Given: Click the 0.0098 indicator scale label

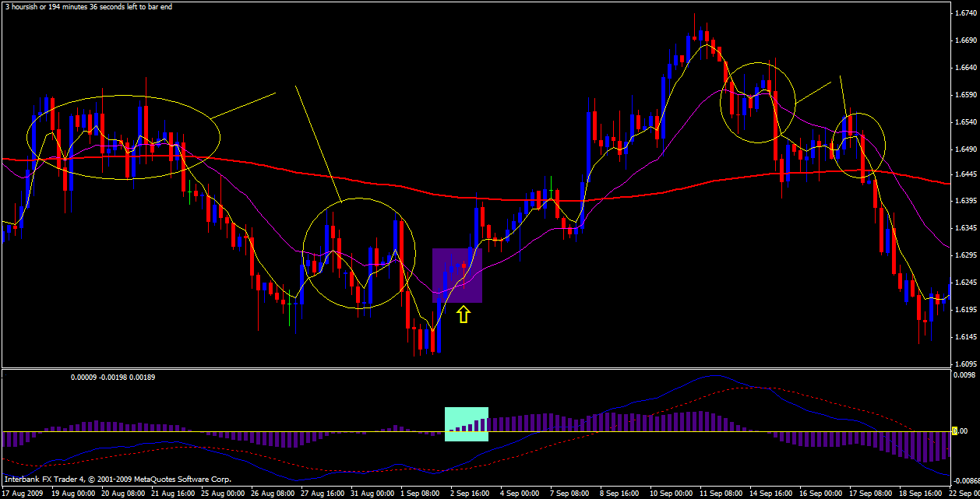Looking at the screenshot, I should tap(965, 374).
